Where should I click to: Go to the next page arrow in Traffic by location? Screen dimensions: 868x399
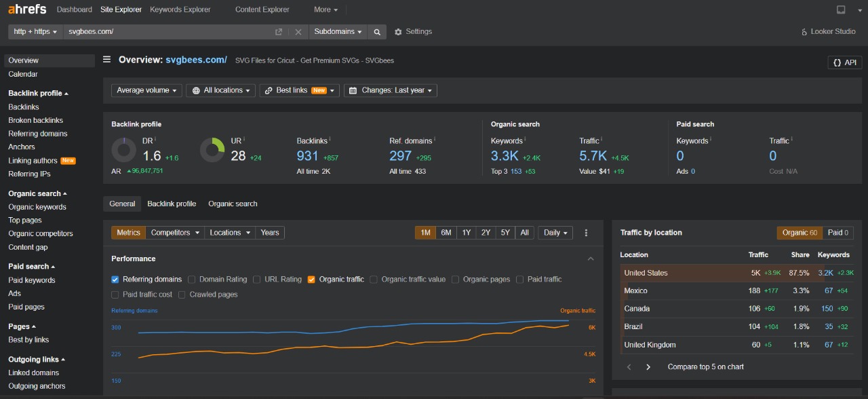tap(648, 367)
